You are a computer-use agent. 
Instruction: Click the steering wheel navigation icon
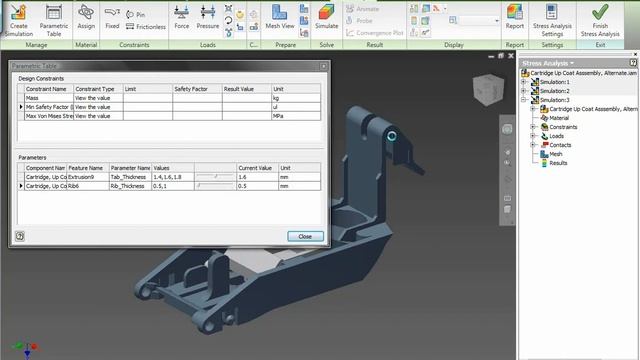507,129
